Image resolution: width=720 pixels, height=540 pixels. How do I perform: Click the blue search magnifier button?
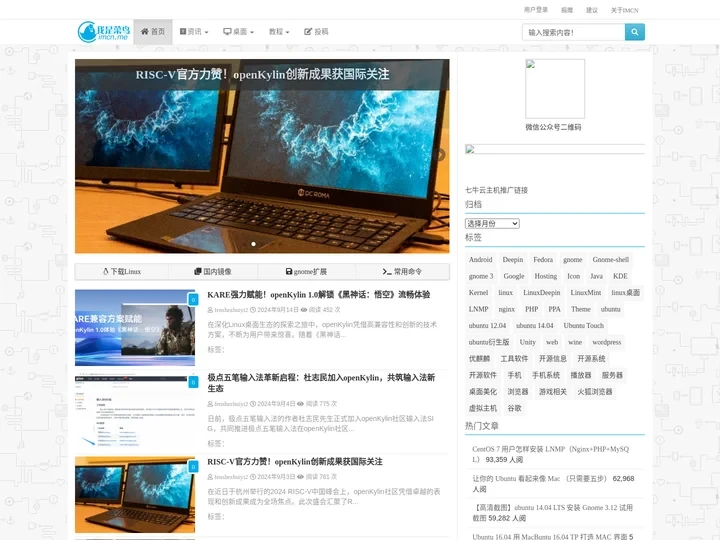tap(635, 32)
